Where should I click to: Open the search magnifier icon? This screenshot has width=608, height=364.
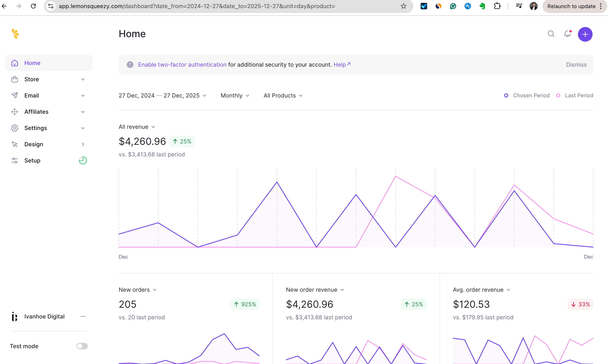(551, 34)
